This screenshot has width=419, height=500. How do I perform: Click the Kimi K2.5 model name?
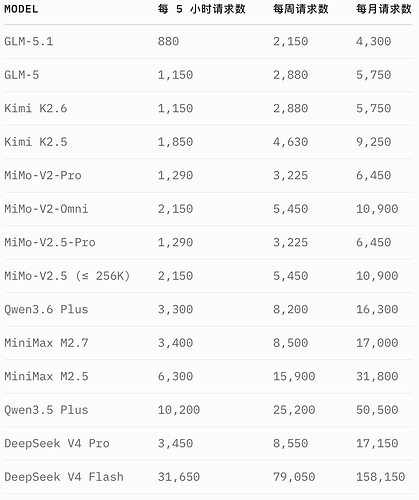(x=36, y=142)
